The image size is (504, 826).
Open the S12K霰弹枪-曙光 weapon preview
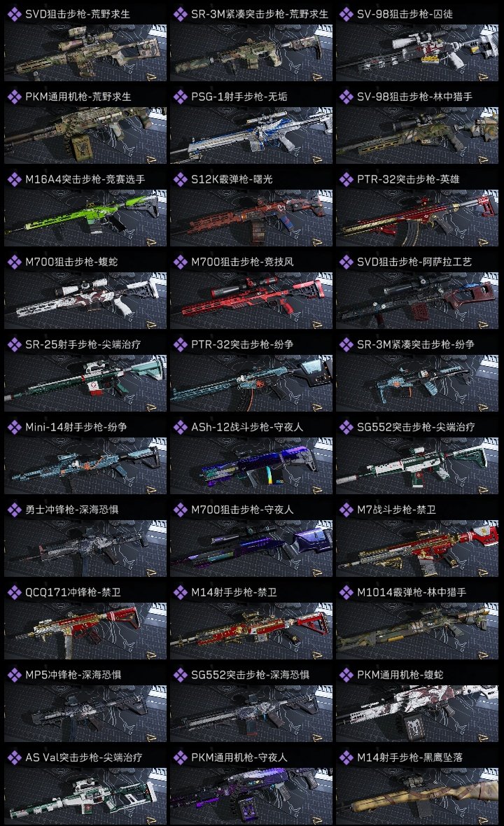point(251,218)
